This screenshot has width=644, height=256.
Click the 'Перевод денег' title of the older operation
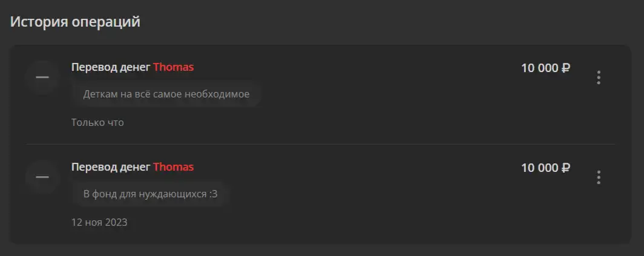pyautogui.click(x=111, y=167)
